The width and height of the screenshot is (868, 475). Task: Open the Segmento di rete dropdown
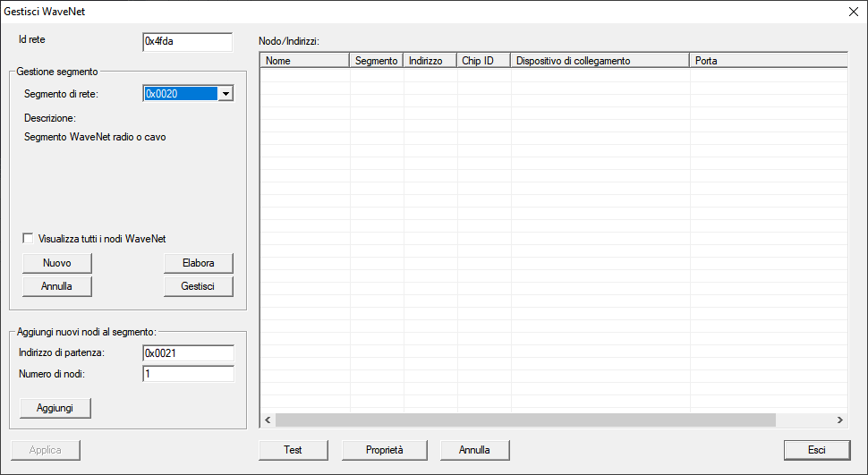(x=226, y=93)
